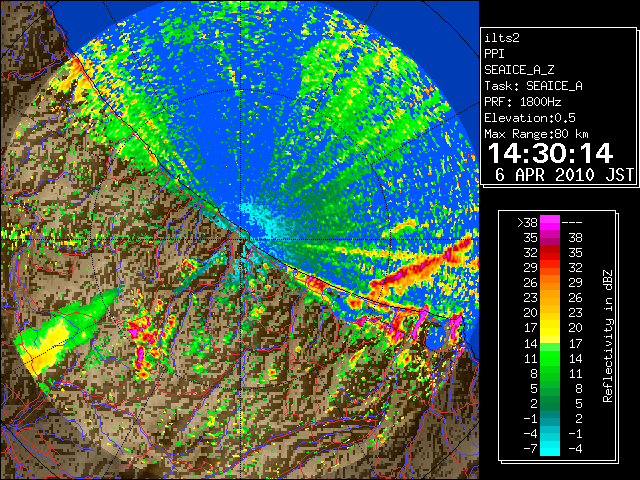Click the 'PRF: 1800Hz' text

pos(522,102)
